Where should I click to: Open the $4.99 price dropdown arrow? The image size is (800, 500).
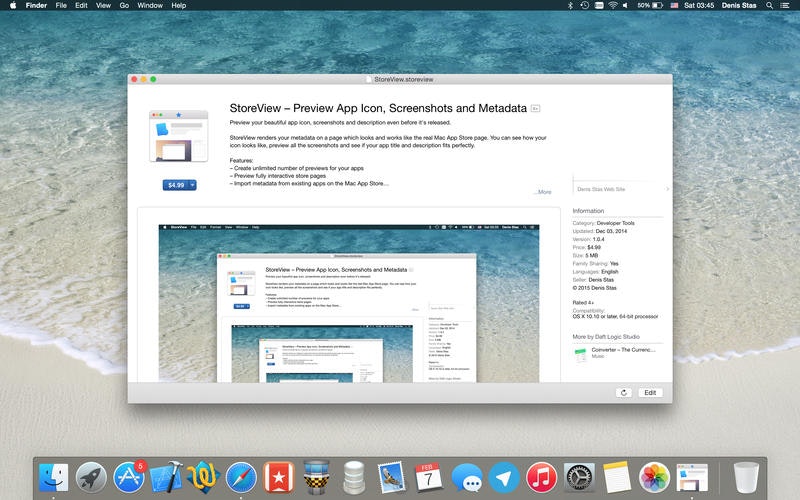tap(192, 185)
